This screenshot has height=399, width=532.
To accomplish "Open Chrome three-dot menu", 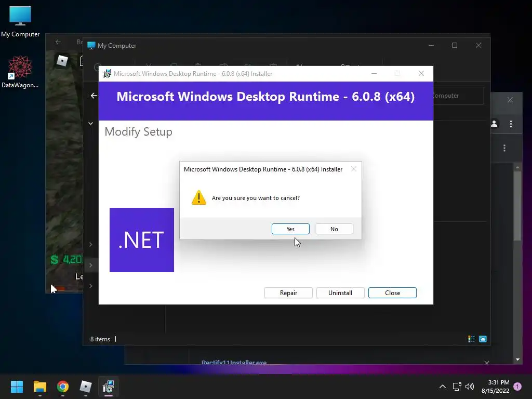I will point(511,124).
